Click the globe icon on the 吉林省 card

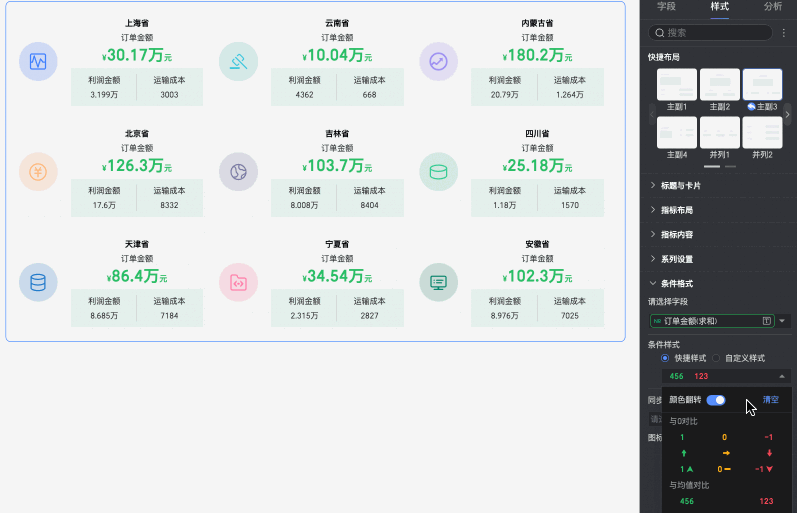pos(238,172)
